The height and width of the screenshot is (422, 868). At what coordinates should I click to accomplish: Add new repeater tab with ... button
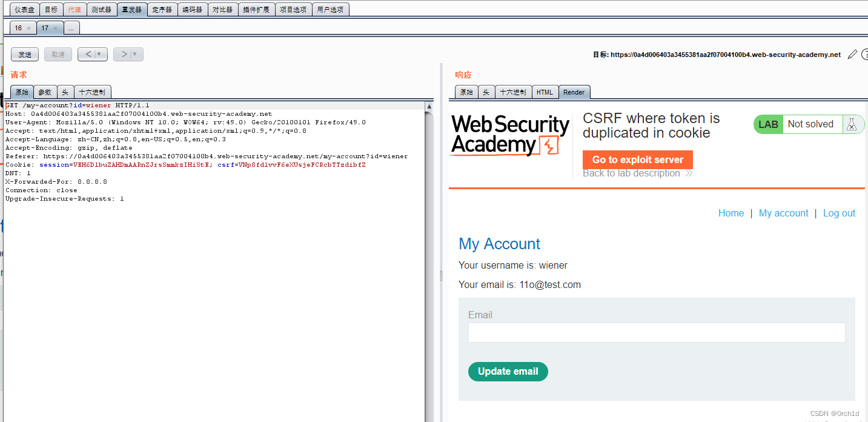[71, 28]
